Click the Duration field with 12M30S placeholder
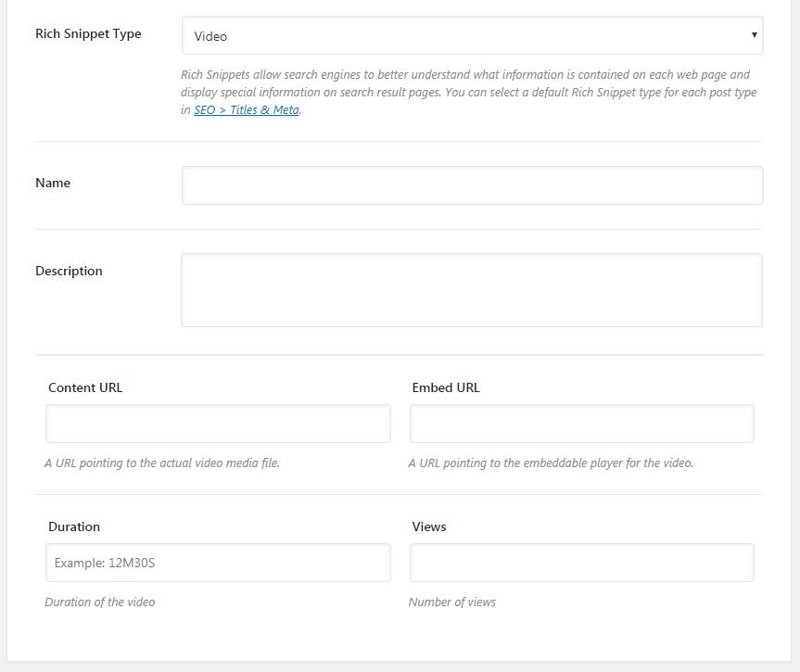Screen dimensions: 800x672 218,563
